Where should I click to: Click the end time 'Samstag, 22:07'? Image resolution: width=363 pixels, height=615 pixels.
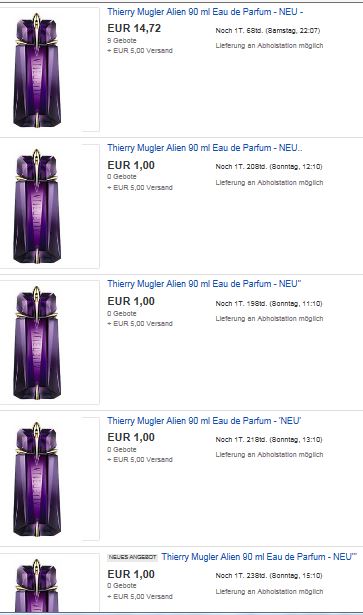[293, 30]
